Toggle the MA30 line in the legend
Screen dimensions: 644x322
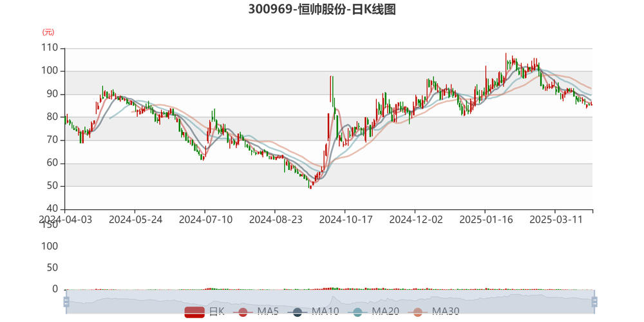[x=433, y=312]
